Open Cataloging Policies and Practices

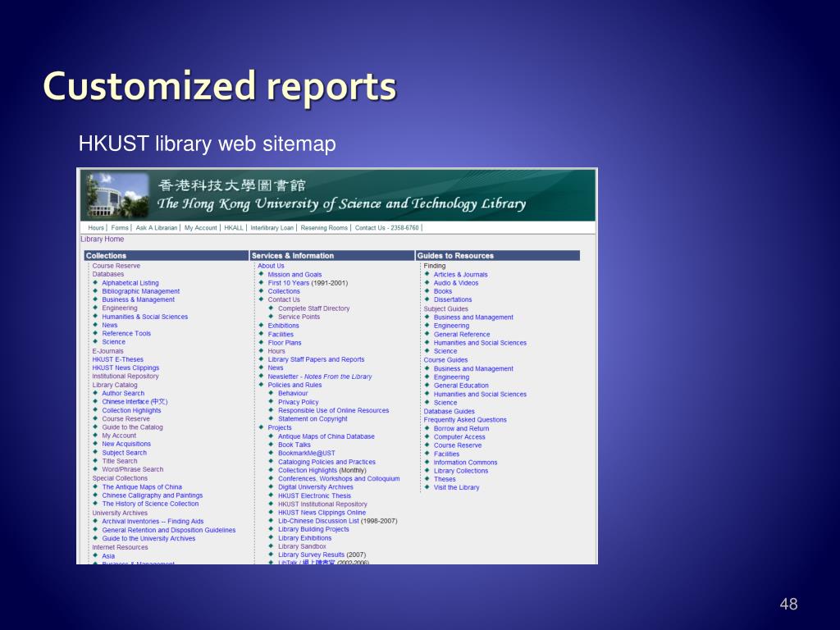point(326,462)
